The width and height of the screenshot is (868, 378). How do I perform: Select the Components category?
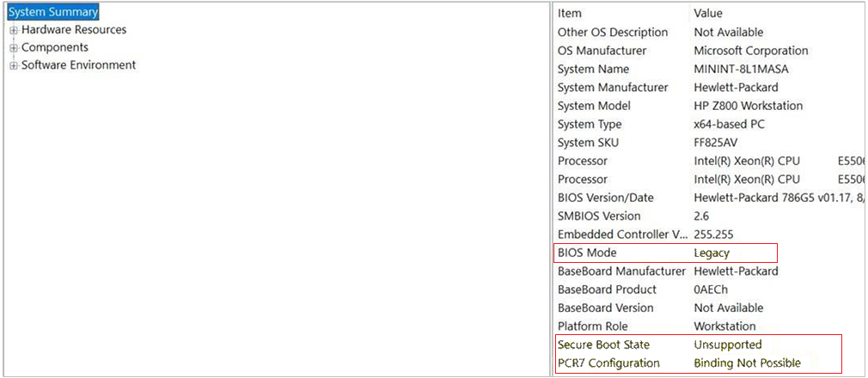click(55, 48)
